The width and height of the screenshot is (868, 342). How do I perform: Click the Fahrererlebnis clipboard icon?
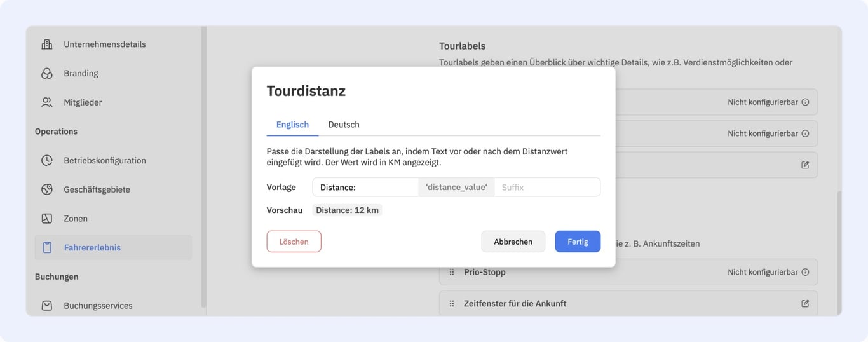[x=47, y=247]
